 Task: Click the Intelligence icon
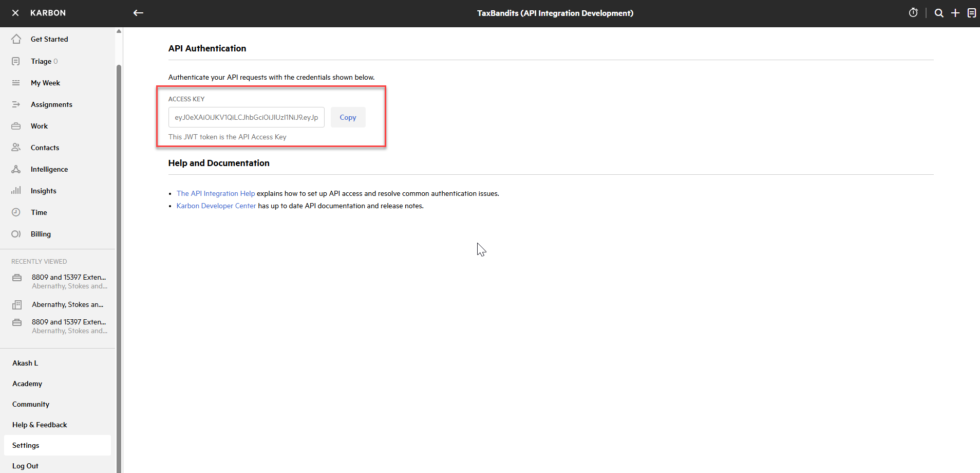coord(16,169)
